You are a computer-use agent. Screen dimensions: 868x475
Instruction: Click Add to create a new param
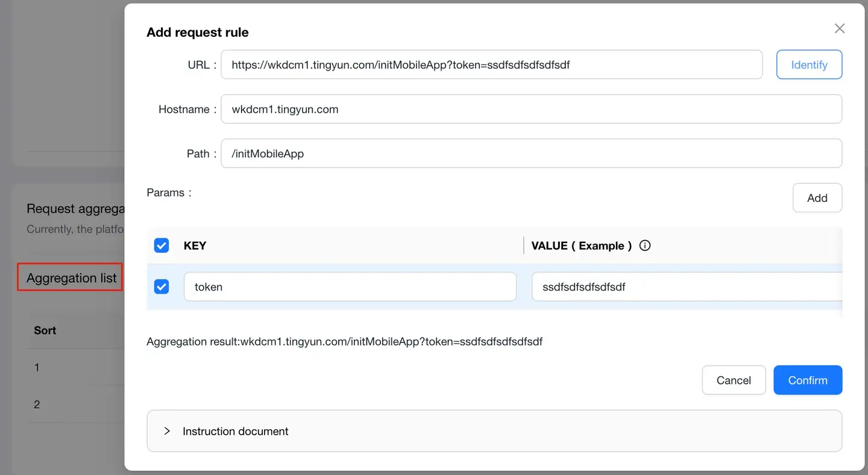(x=817, y=198)
